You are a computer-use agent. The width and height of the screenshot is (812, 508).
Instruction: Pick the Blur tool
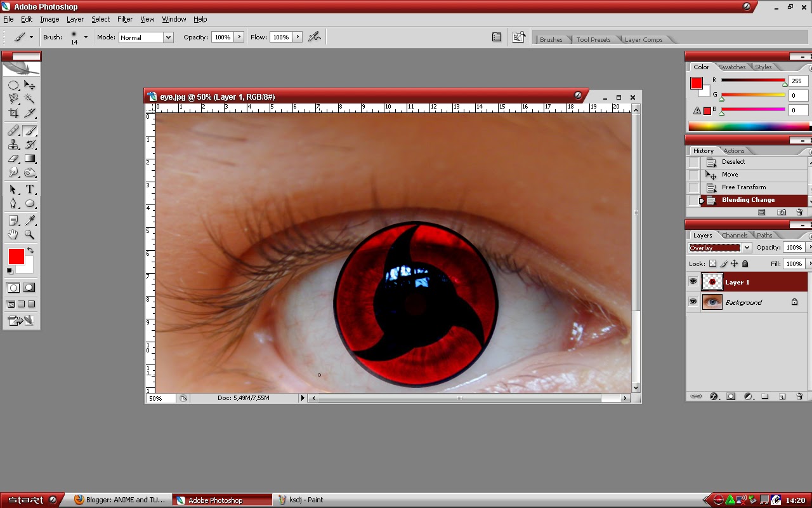[x=13, y=173]
